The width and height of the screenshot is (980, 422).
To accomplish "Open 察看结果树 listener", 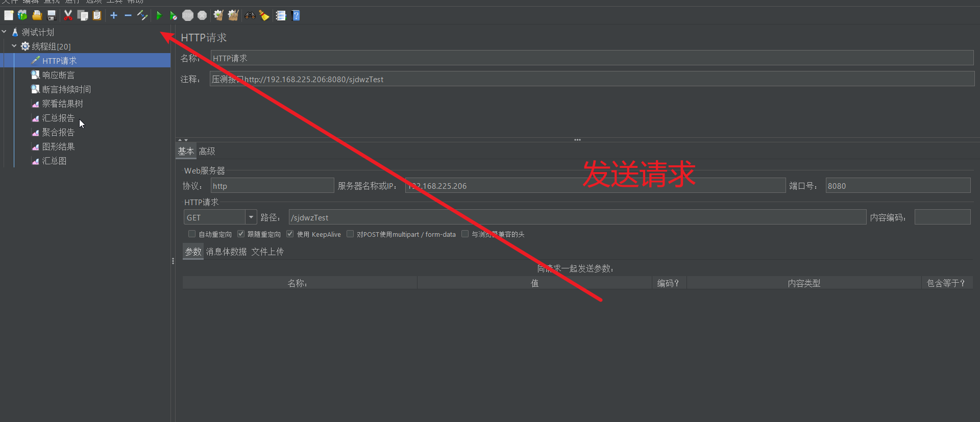I will [62, 104].
